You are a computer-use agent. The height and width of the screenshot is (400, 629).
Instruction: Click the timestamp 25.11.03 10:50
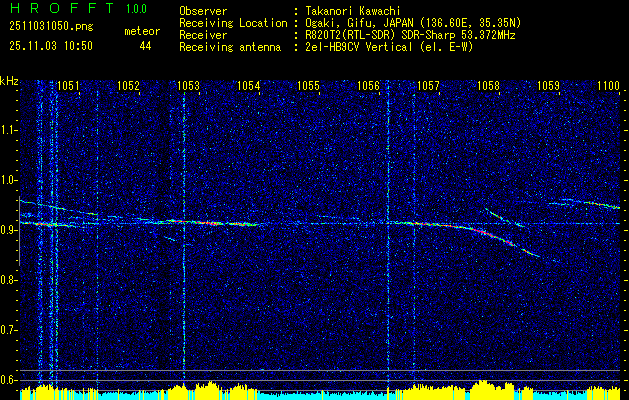[51, 46]
